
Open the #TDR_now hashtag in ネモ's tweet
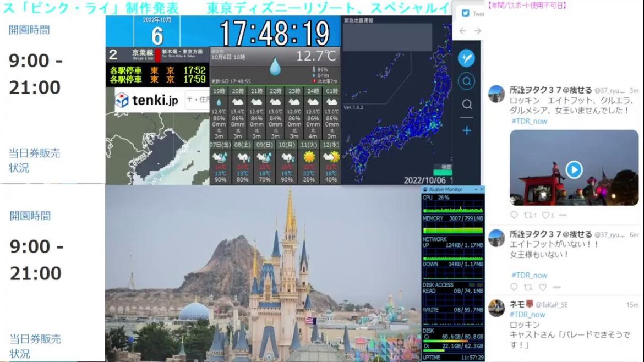tap(527, 314)
